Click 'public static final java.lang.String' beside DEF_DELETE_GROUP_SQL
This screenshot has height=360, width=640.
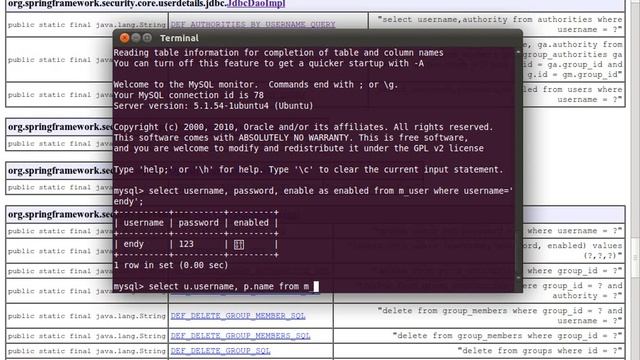pos(87,351)
